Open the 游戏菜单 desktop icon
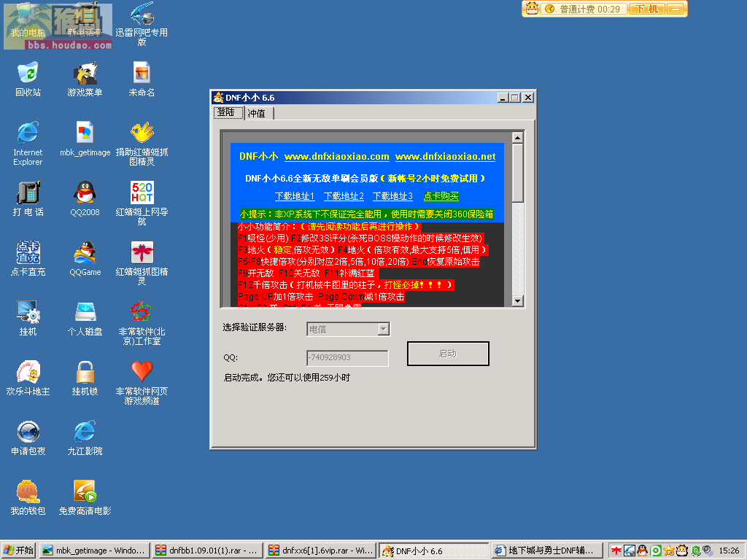 85,79
